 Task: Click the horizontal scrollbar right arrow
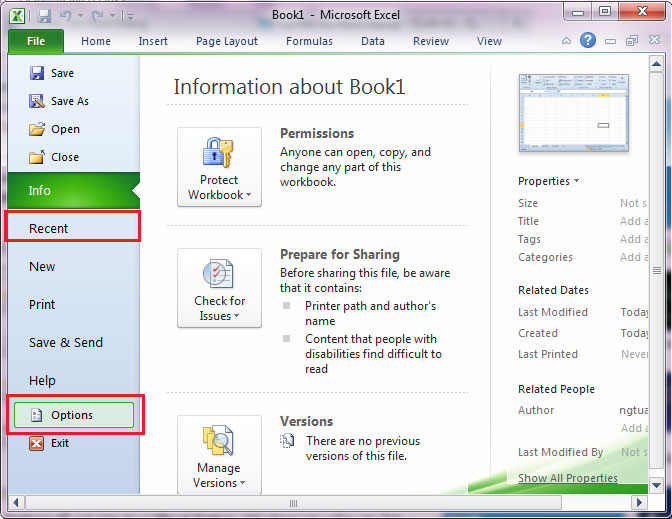pyautogui.click(x=640, y=502)
